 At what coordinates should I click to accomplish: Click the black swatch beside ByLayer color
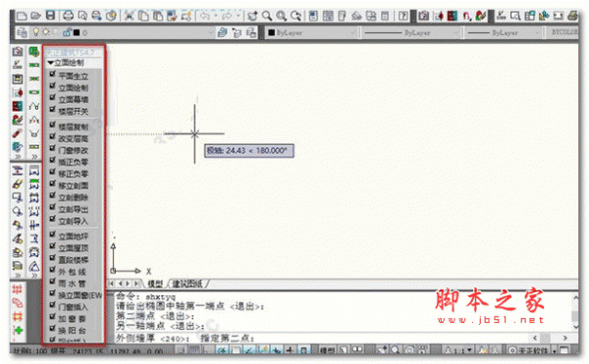click(x=272, y=32)
